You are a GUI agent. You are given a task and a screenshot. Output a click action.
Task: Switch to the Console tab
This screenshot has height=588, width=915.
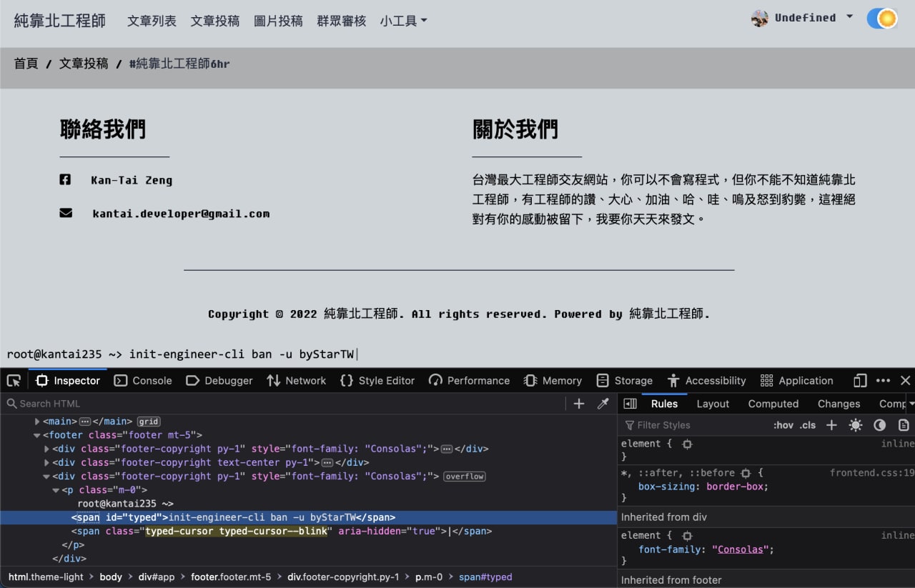pos(143,381)
